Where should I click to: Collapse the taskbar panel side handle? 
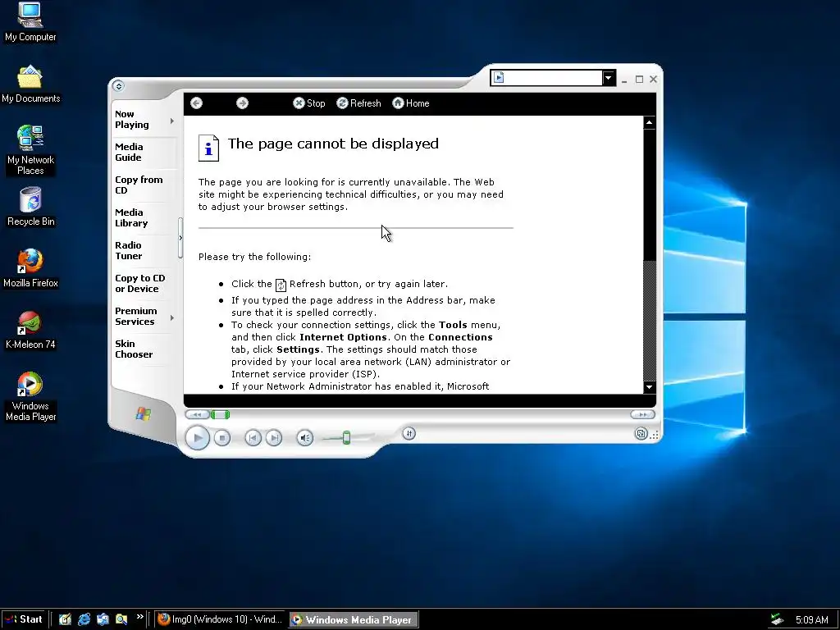click(x=180, y=238)
